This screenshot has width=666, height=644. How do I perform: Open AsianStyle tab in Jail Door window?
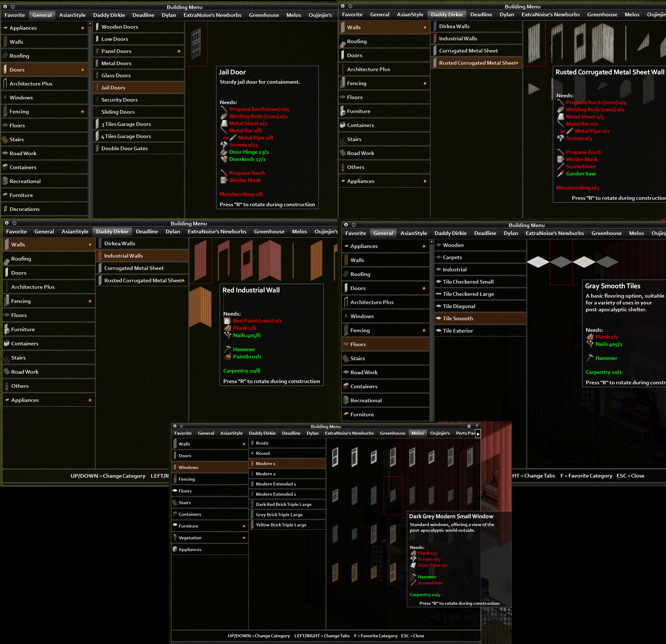pos(72,15)
